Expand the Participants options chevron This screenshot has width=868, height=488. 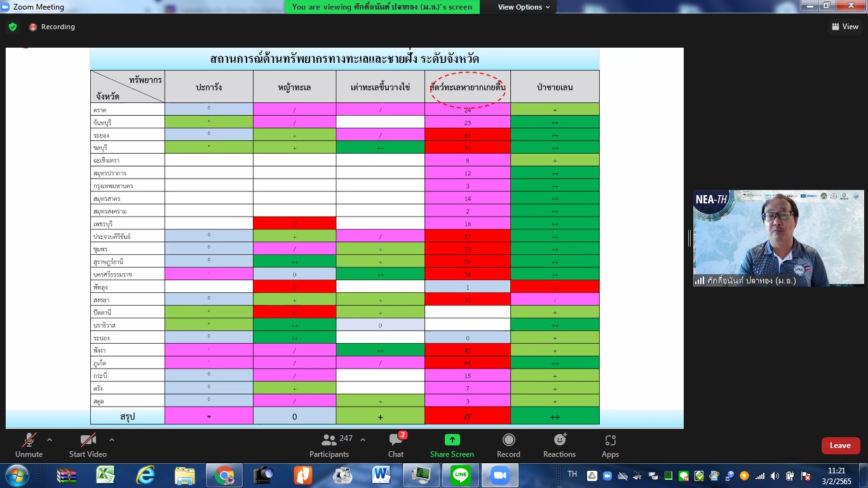coord(363,440)
